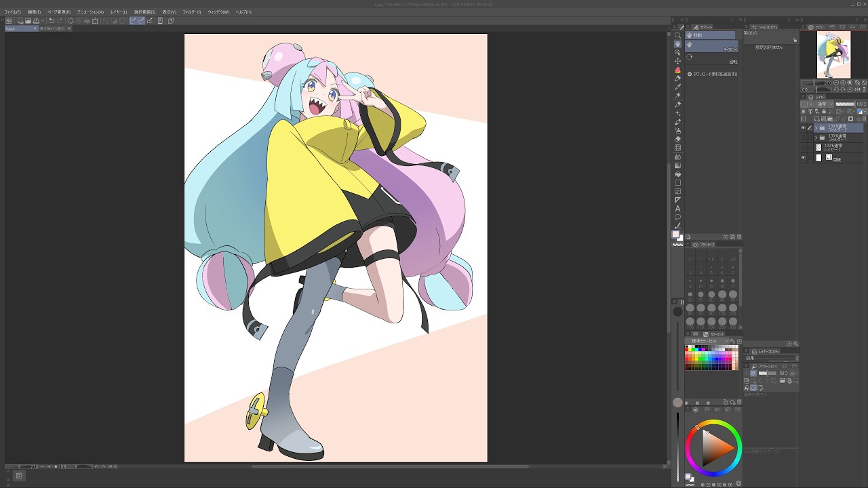Toggle Snap to Ruler in the command bar
Image resolution: width=868 pixels, height=488 pixels.
pyautogui.click(x=133, y=20)
